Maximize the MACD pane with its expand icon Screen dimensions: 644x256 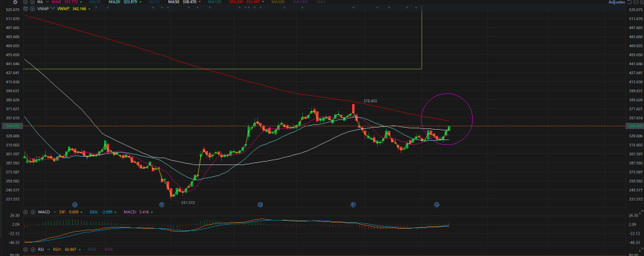coord(641,212)
